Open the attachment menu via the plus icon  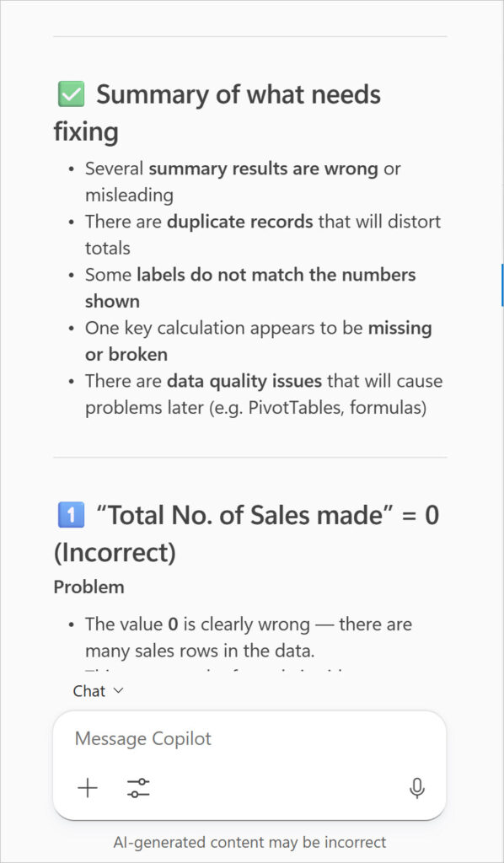[88, 788]
